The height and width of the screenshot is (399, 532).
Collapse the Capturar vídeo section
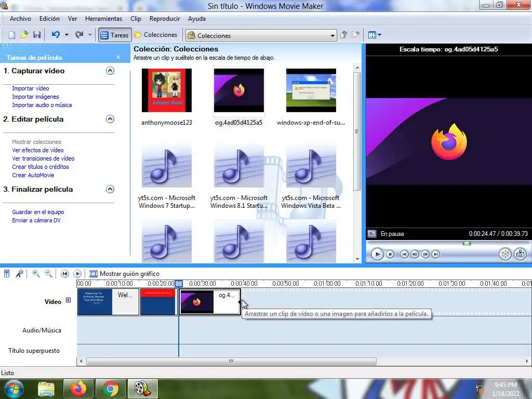click(x=110, y=71)
